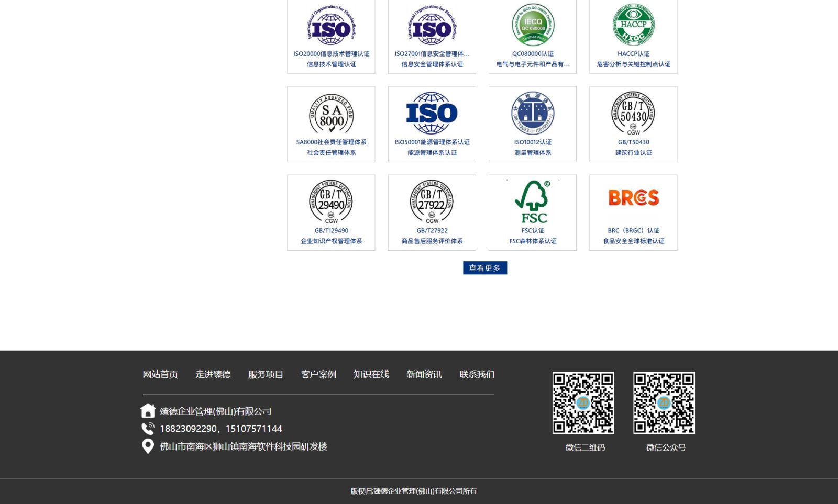Click GB/T27922 title text
The height and width of the screenshot is (504, 838).
[x=432, y=231]
